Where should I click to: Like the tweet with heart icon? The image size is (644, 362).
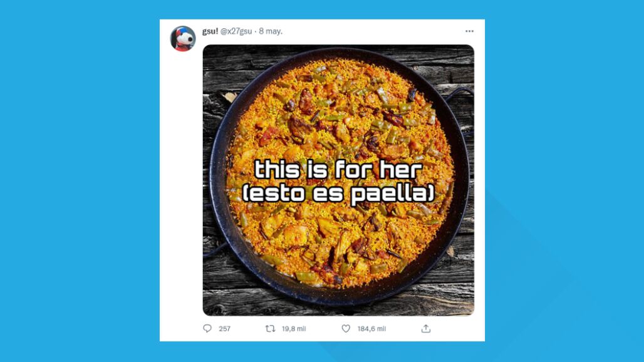pyautogui.click(x=345, y=328)
